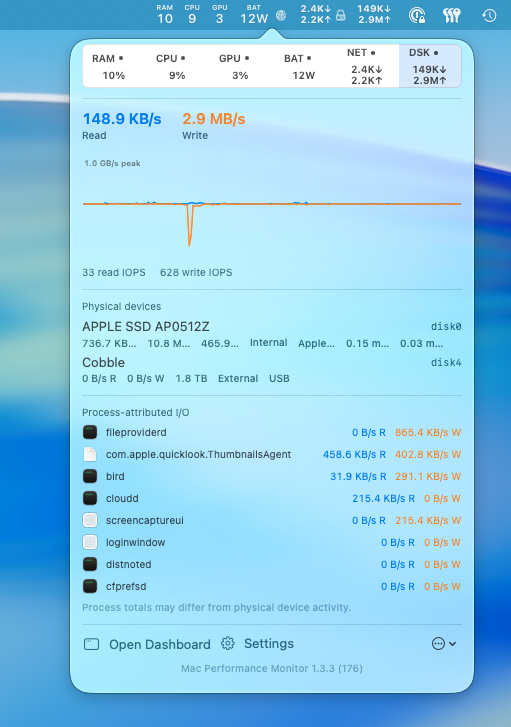Switch to the NET tab

[x=367, y=66]
